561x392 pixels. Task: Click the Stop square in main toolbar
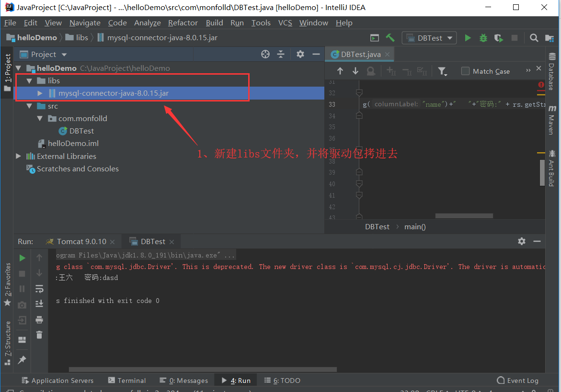coord(515,38)
